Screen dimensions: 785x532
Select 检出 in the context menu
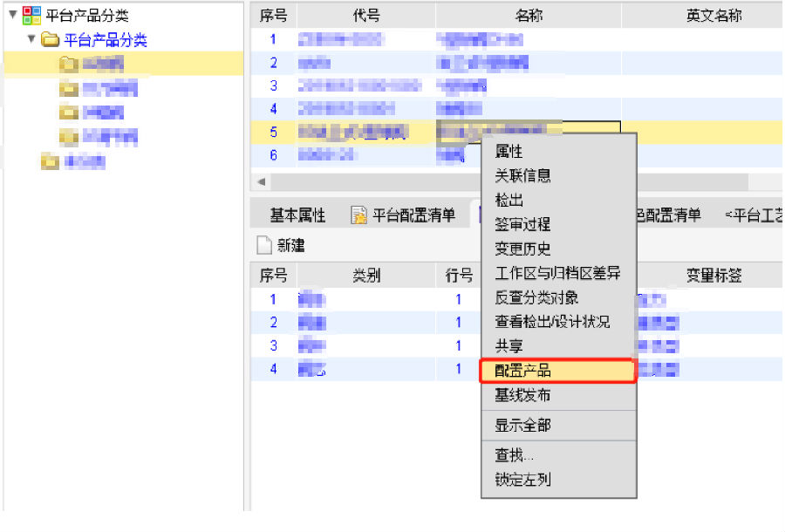(x=509, y=201)
